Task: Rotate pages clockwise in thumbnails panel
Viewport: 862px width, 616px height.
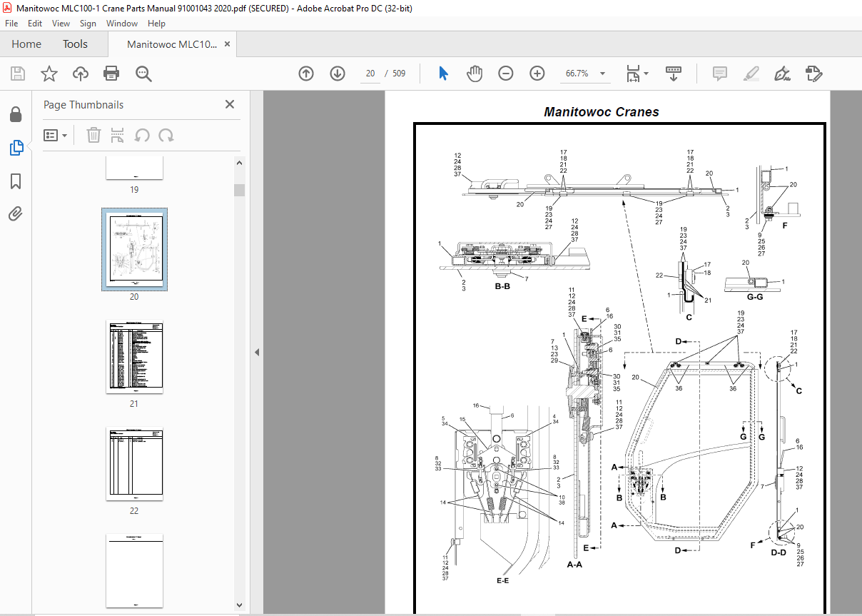Action: pos(166,135)
